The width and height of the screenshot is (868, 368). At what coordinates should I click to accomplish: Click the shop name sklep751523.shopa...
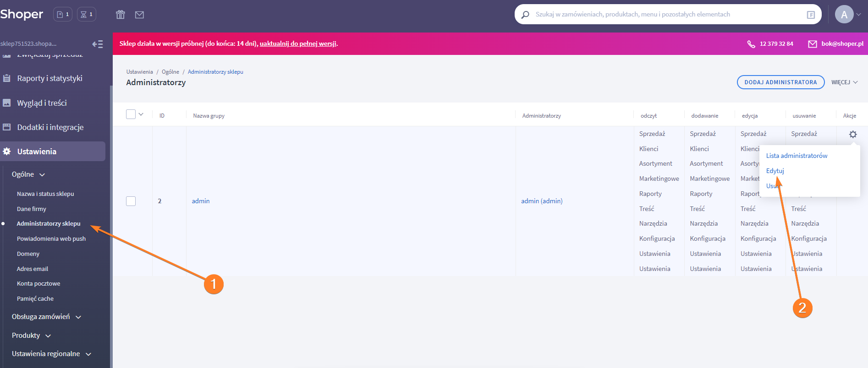28,44
